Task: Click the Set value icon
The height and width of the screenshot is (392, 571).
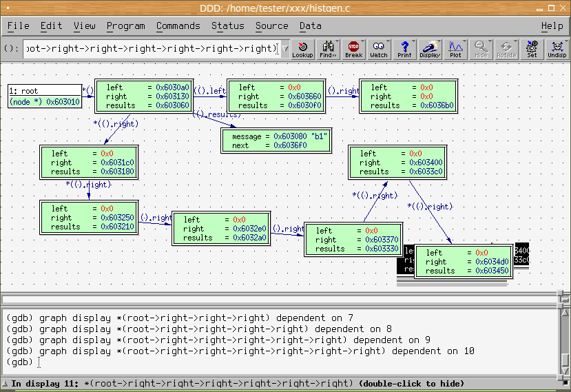Action: 532,49
